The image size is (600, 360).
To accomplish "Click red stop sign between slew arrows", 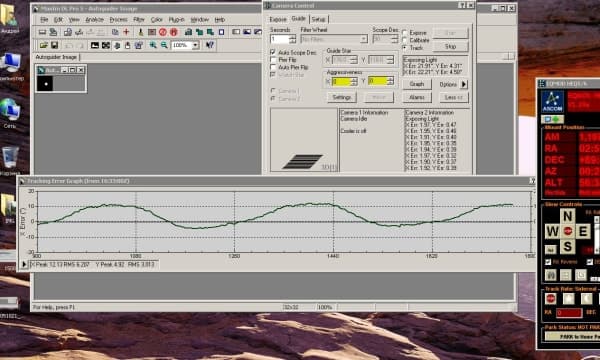I will [568, 231].
